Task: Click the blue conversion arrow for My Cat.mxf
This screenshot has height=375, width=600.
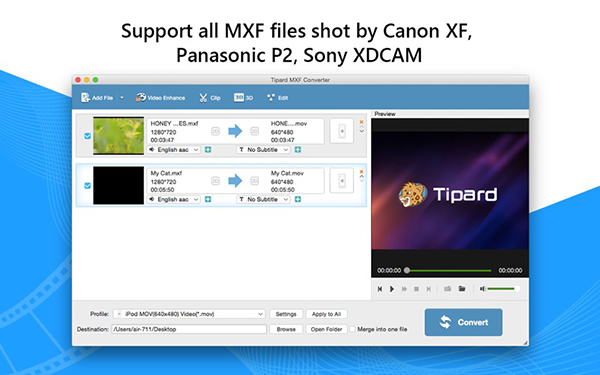Action: pyautogui.click(x=235, y=181)
